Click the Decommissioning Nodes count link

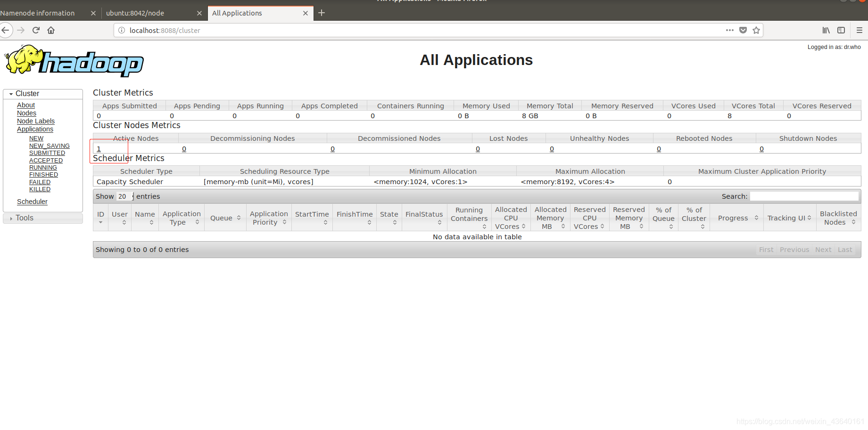click(184, 149)
